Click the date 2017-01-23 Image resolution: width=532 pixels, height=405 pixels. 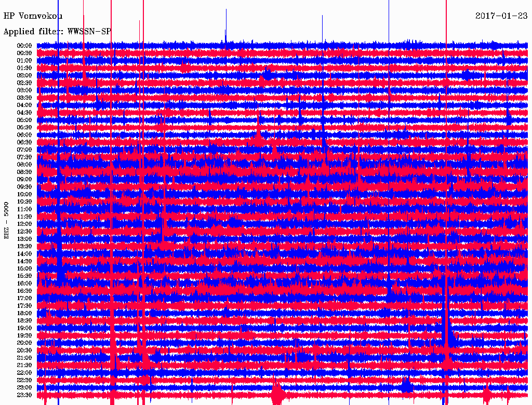[501, 16]
